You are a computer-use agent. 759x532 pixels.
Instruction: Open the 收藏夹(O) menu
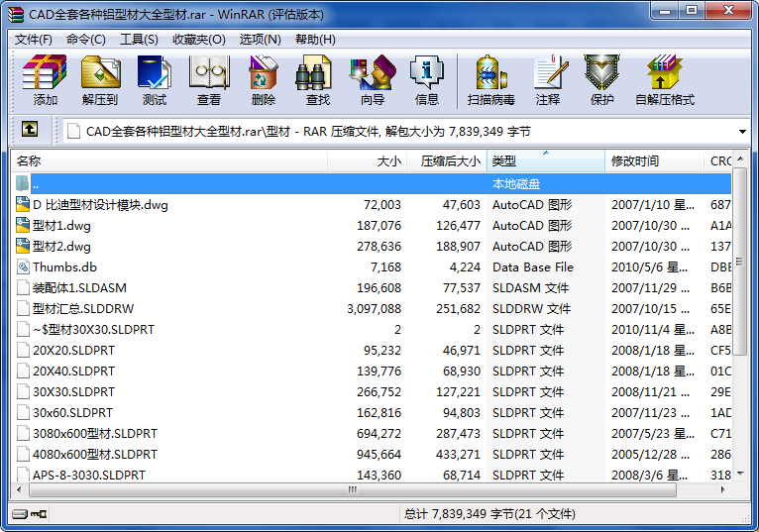(x=199, y=40)
